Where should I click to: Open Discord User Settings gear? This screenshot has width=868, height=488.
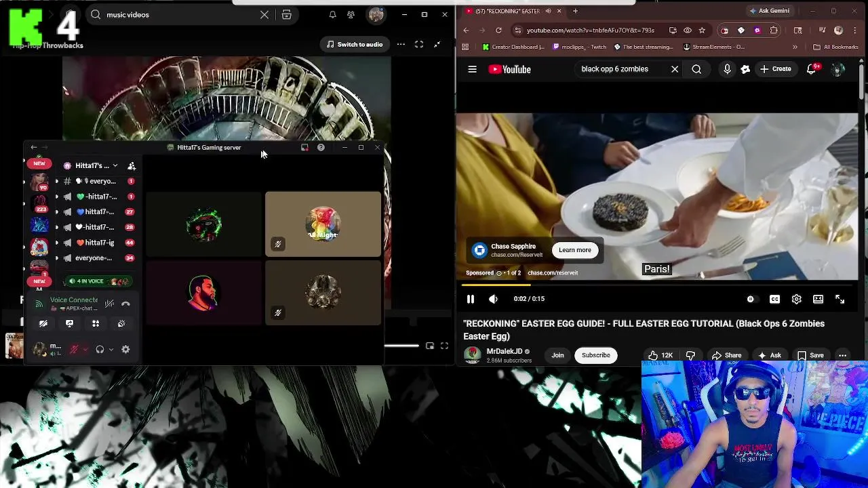pos(125,350)
